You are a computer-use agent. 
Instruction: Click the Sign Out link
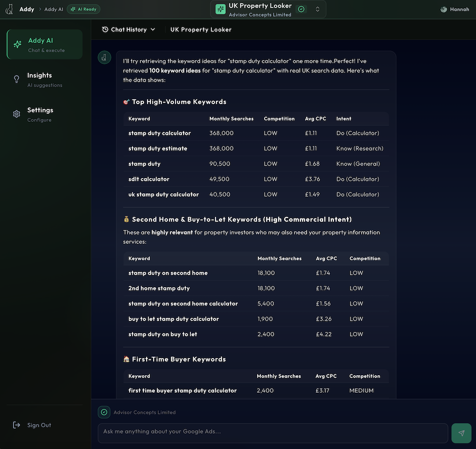click(39, 425)
